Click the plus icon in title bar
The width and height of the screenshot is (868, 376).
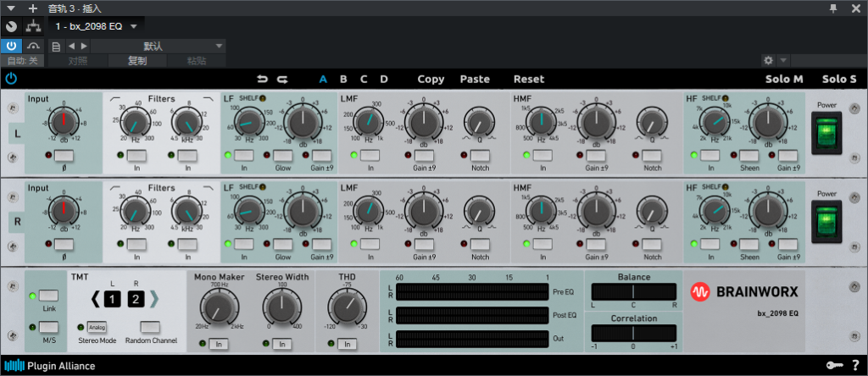[x=33, y=8]
